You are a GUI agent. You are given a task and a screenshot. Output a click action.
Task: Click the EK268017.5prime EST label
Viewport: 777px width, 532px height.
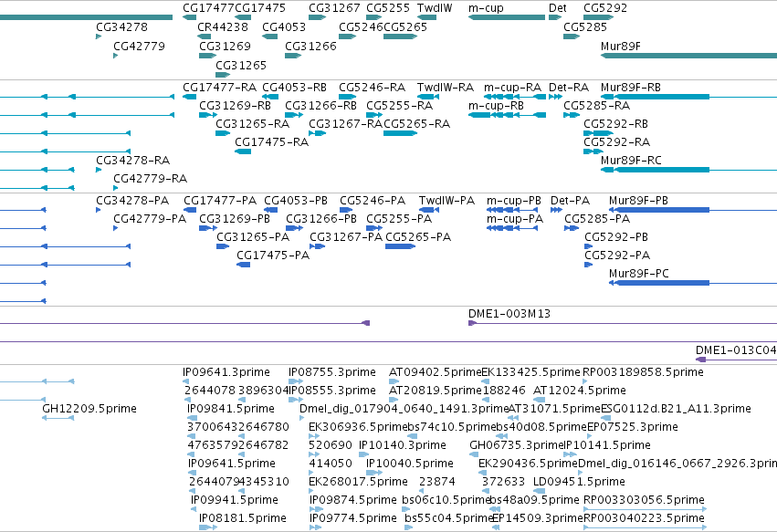point(358,482)
